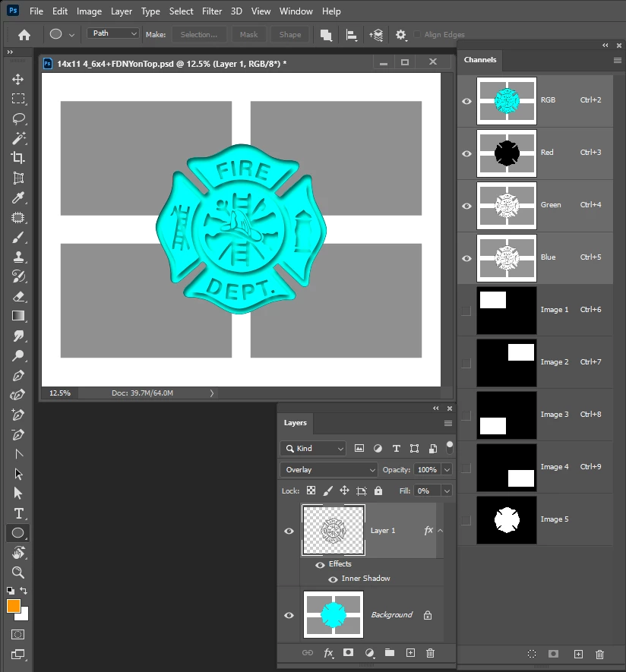Select the Gradient tool

[18, 316]
